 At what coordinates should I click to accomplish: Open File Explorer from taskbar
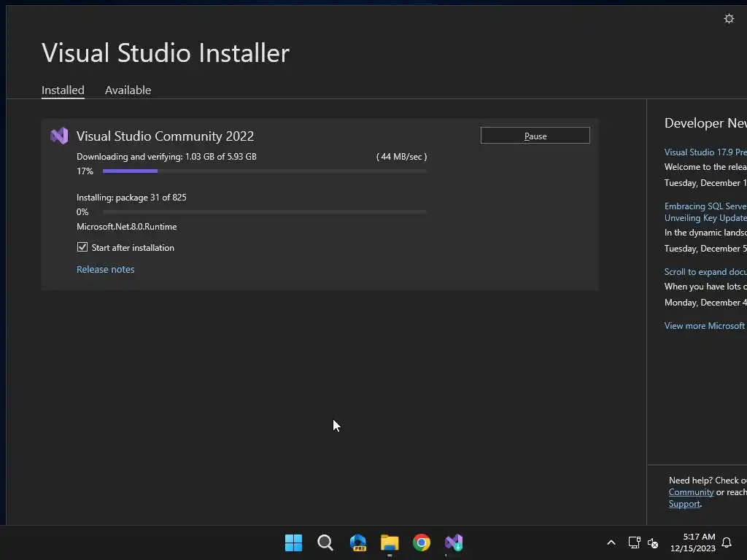(390, 542)
